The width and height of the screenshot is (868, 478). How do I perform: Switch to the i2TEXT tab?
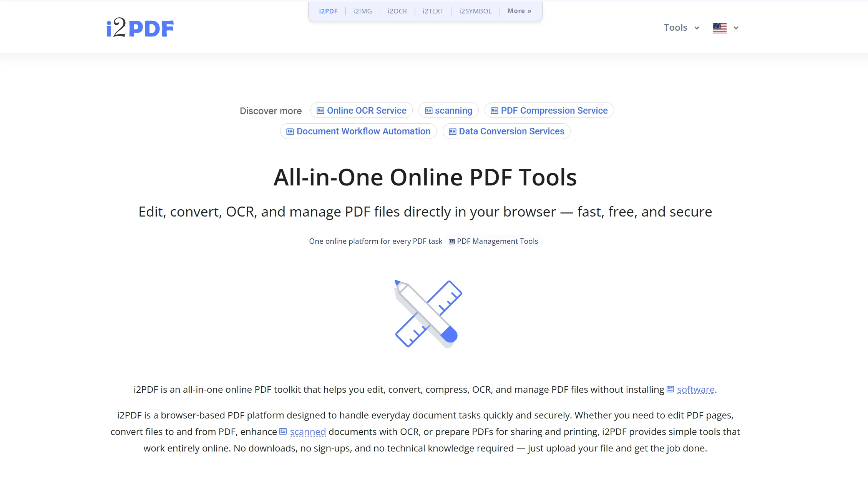pos(433,11)
